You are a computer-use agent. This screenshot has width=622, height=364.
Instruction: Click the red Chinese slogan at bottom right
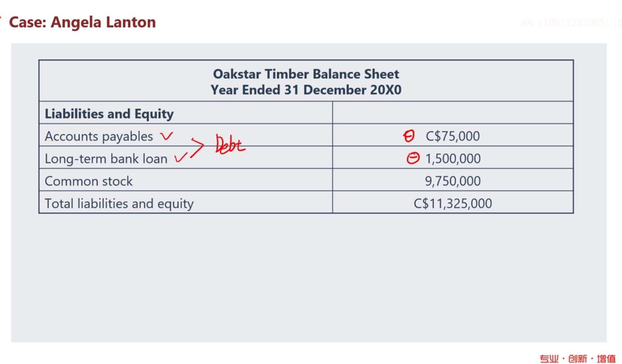coord(577,359)
